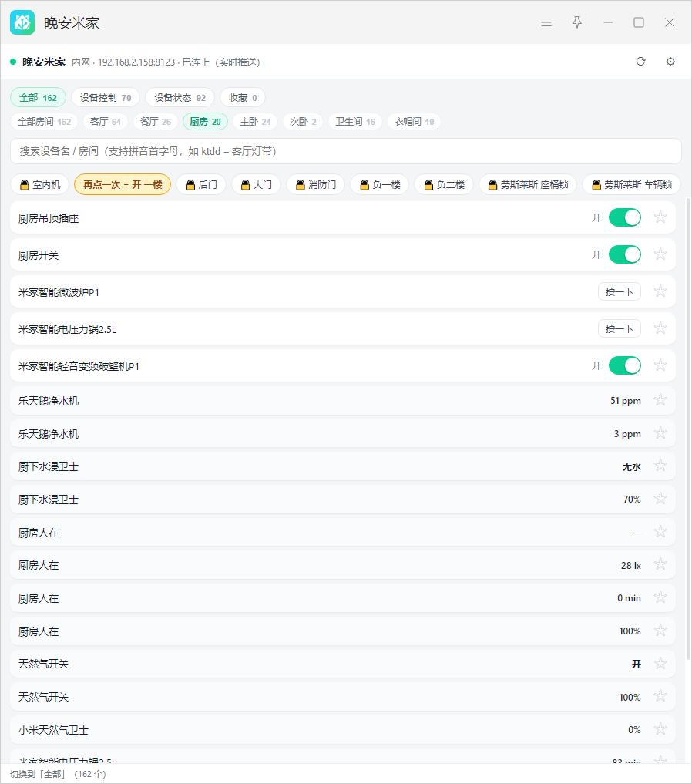Click the 192.168.2.158:8123 connection text
Screen dimensions: 692x784
pos(136,62)
